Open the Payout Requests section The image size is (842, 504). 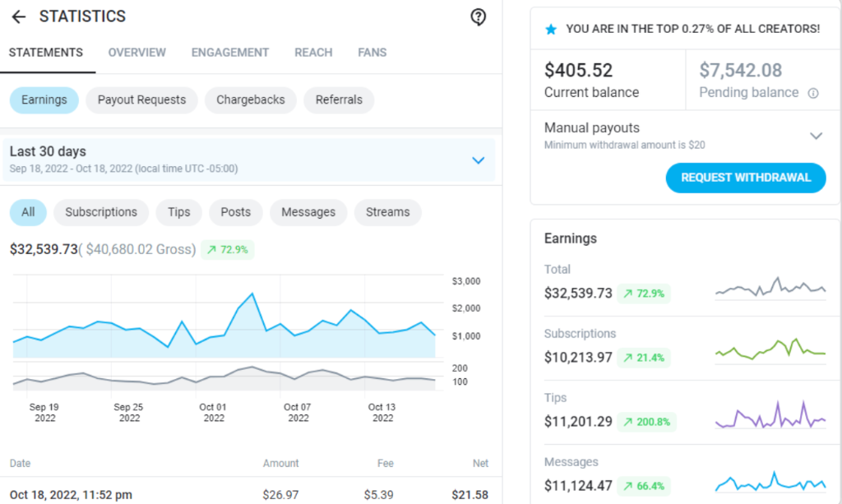tap(141, 99)
